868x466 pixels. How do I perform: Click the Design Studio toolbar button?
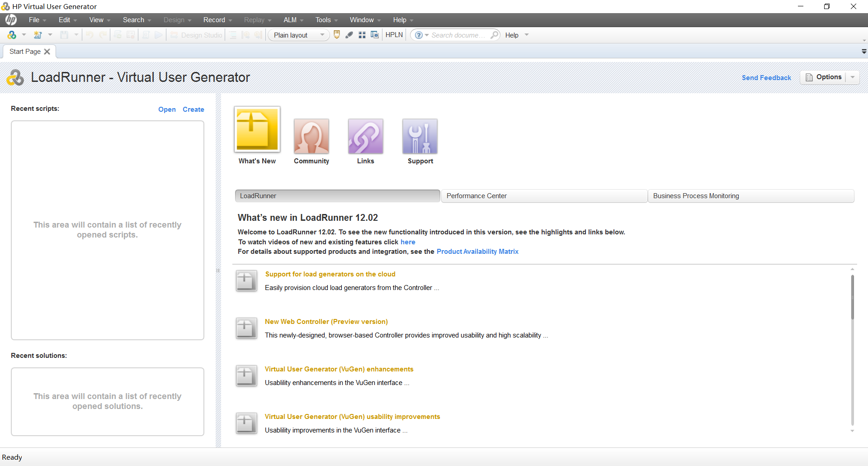[x=196, y=35]
